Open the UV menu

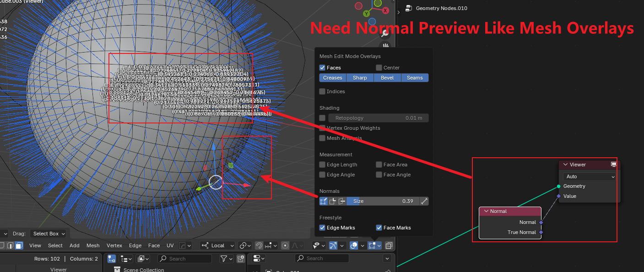(170, 245)
